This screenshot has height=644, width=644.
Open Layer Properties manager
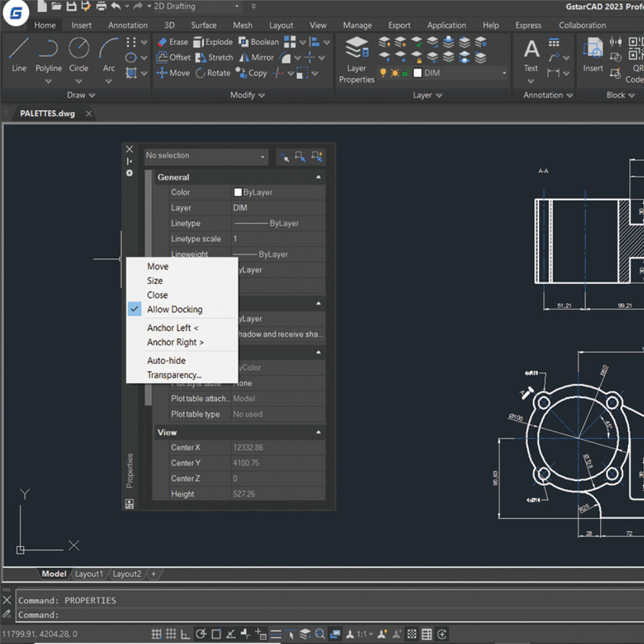click(x=357, y=60)
